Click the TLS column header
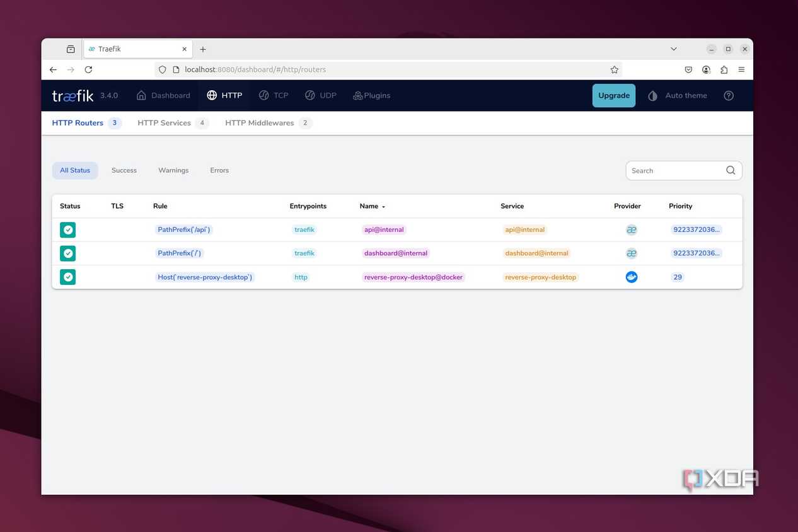This screenshot has width=798, height=532. pos(117,206)
